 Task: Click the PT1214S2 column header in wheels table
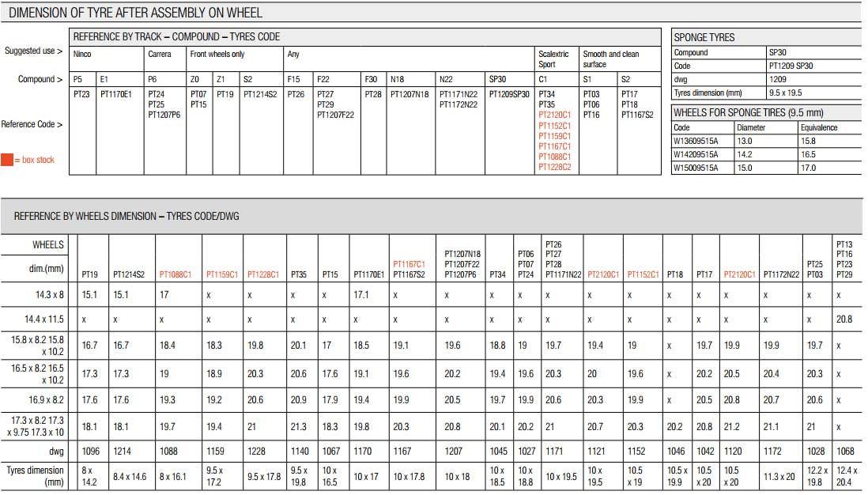point(128,274)
